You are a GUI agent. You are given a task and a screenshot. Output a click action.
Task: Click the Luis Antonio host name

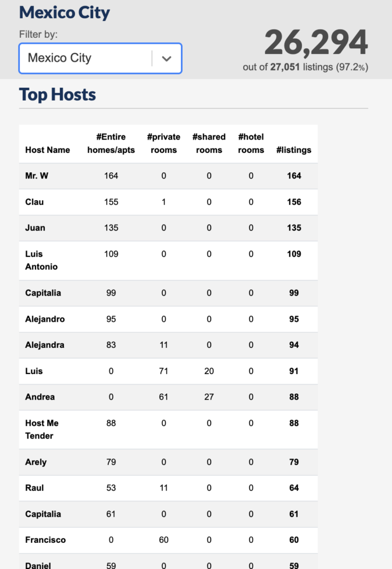point(42,260)
